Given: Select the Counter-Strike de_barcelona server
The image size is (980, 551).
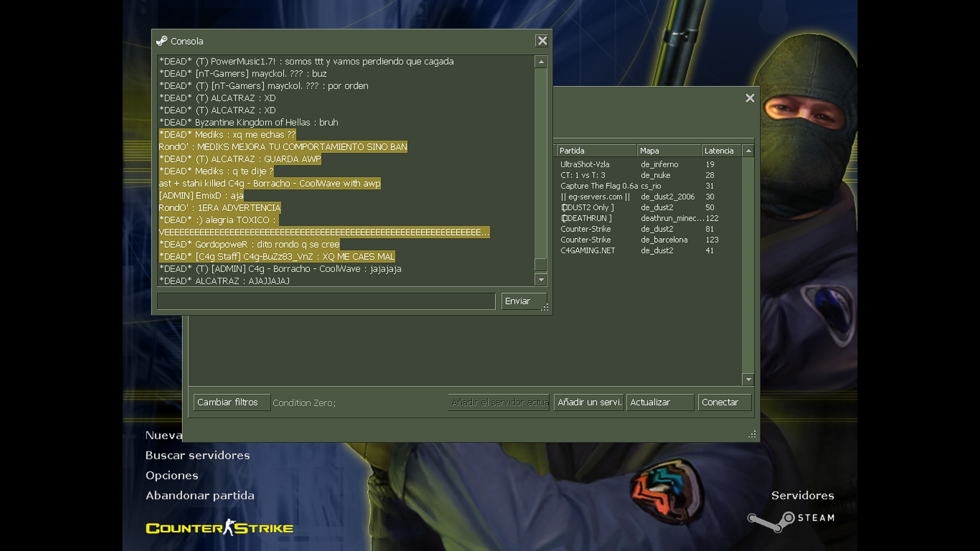Looking at the screenshot, I should tap(648, 240).
